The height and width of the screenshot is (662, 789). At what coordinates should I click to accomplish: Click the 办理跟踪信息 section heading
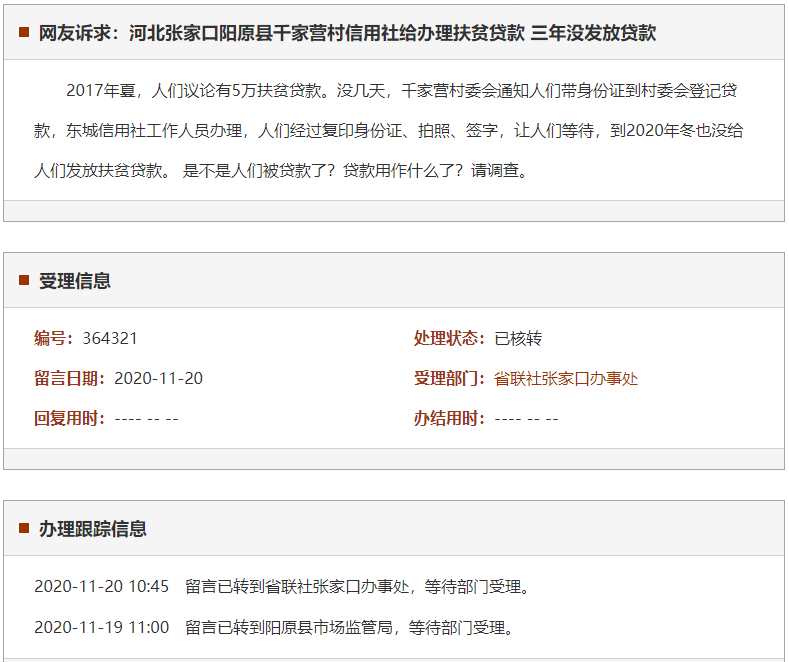pyautogui.click(x=93, y=529)
